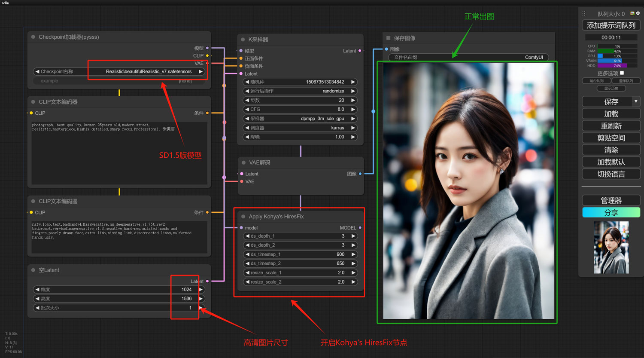The image size is (644, 358).
Task: Collapse the Checkpoint加载器 node via its dot
Action: tap(33, 37)
